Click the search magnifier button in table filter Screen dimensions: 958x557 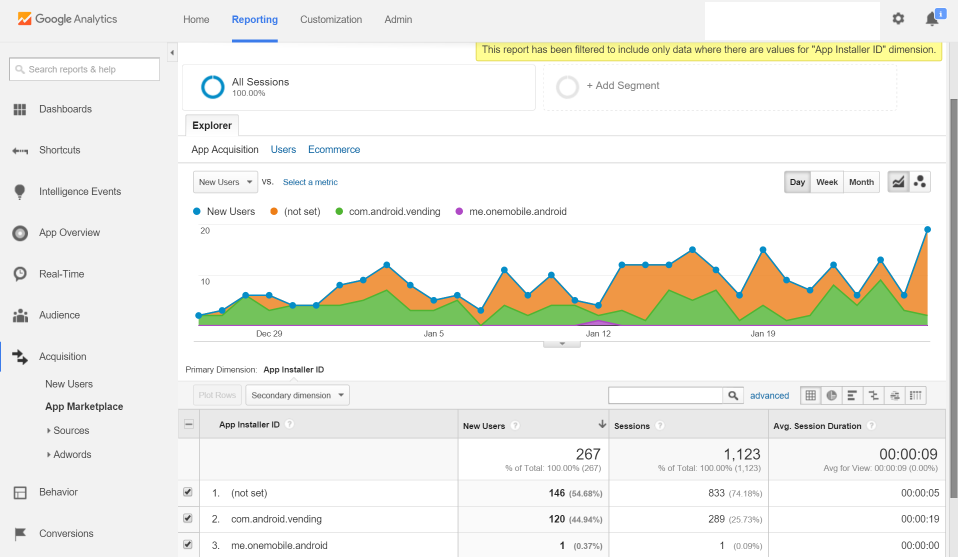(x=733, y=396)
